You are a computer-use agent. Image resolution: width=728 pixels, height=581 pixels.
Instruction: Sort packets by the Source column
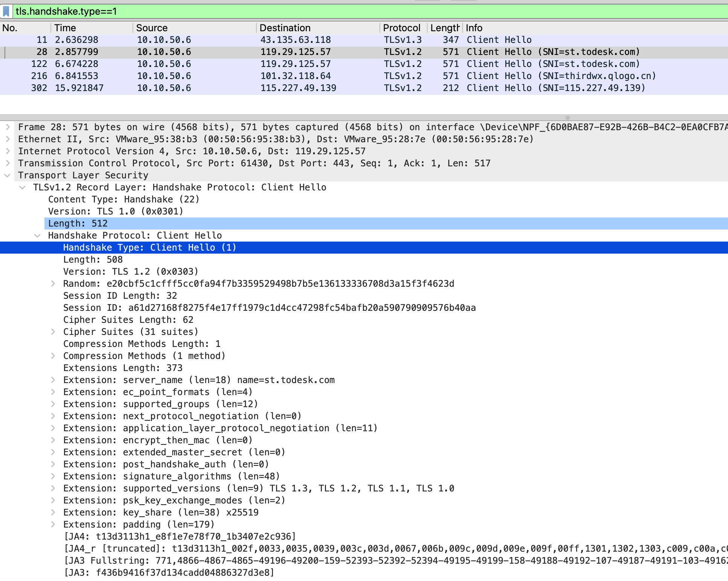click(195, 28)
